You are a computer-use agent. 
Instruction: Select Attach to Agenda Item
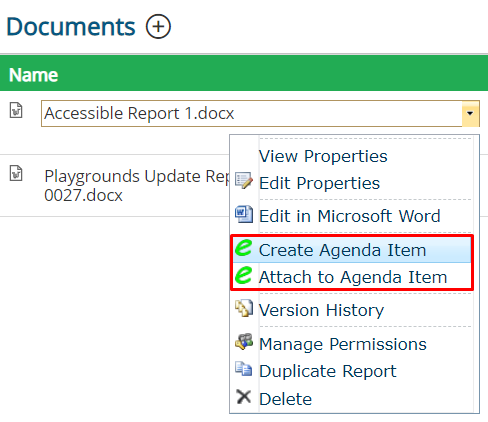[353, 277]
